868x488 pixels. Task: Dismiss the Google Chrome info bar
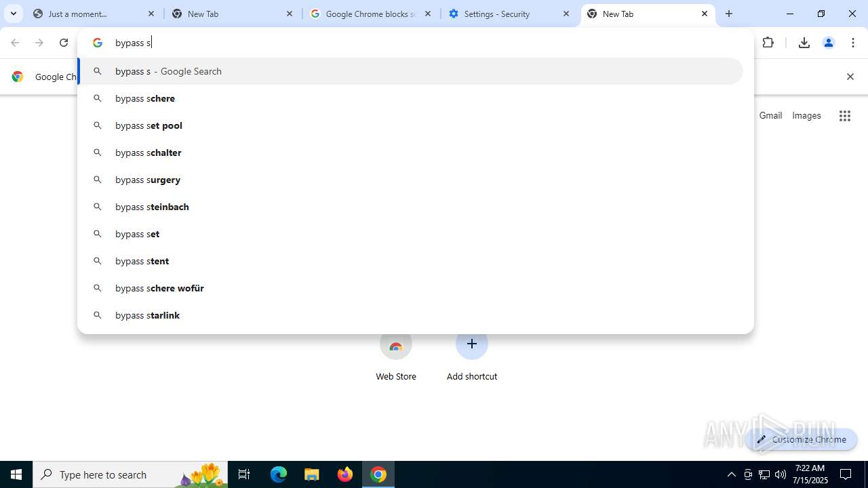pos(850,77)
